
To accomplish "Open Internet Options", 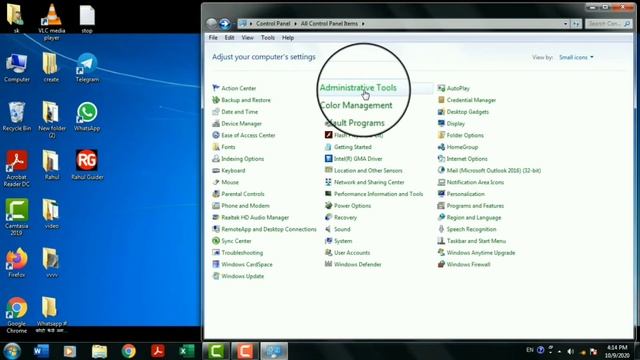I will click(462, 159).
